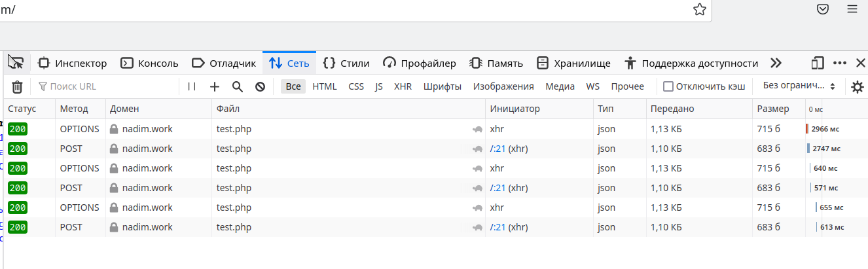This screenshot has height=269, width=868.
Task: Open network search magnifier
Action: 238,86
